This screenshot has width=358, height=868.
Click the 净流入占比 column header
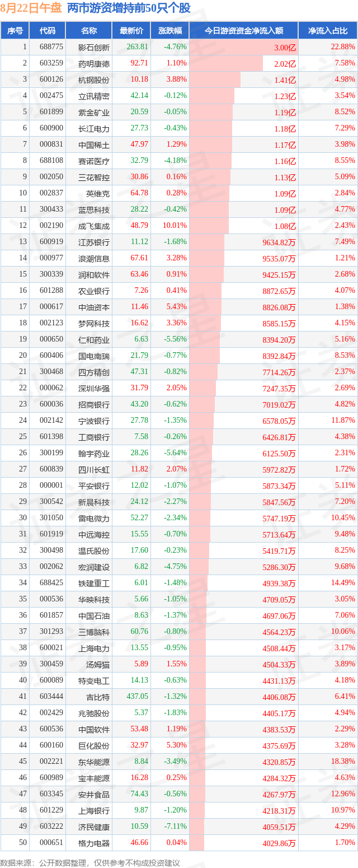pos(328,31)
